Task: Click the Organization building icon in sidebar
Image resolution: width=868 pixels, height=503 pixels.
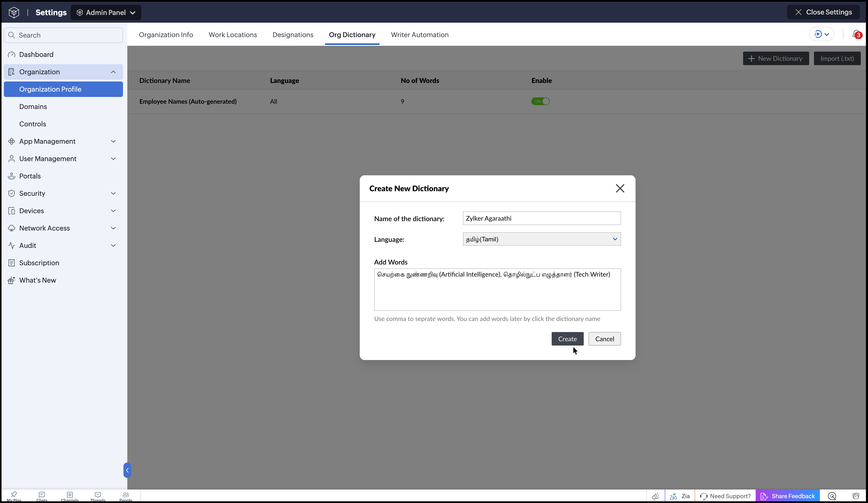Action: pos(11,72)
